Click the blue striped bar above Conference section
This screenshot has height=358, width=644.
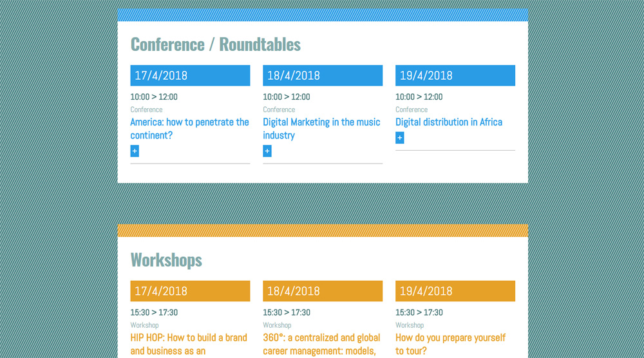pyautogui.click(x=323, y=15)
